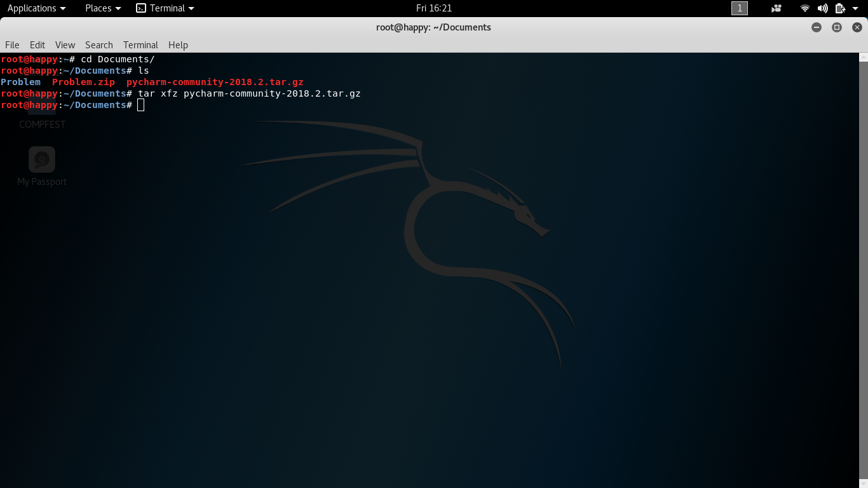Click the terminal vertical scrollbar
The height and width of the screenshot is (488, 868).
[864, 269]
